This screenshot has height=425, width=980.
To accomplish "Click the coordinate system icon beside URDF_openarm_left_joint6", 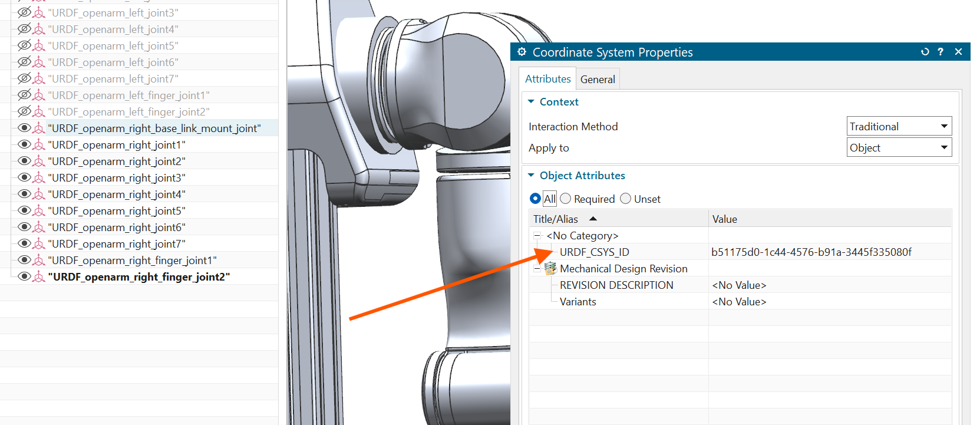I will tap(39, 62).
